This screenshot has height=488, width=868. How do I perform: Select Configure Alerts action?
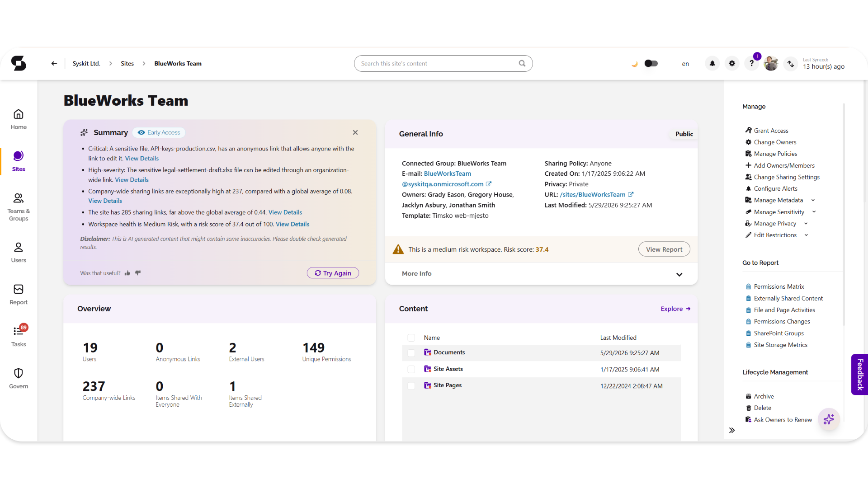771,188
